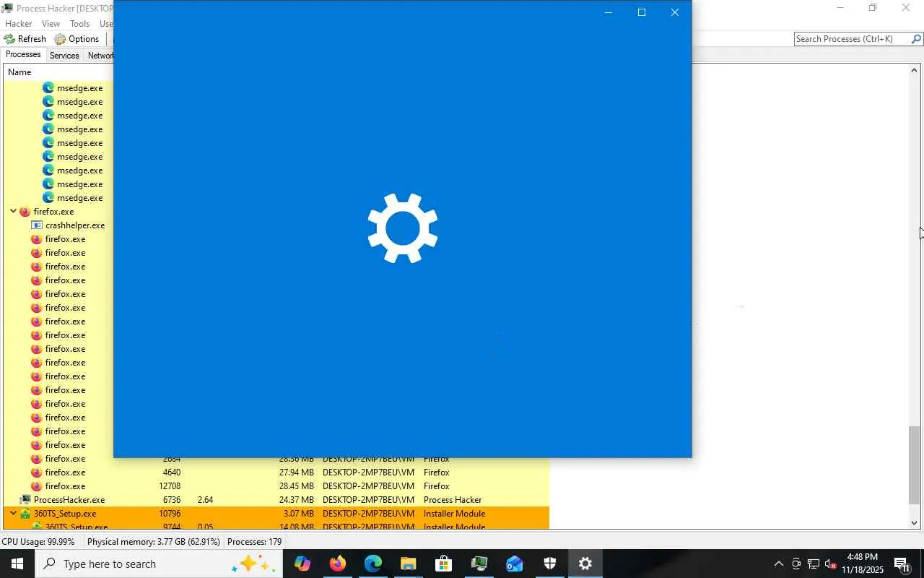
Task: Minimize the blue Settings window
Action: tap(608, 12)
